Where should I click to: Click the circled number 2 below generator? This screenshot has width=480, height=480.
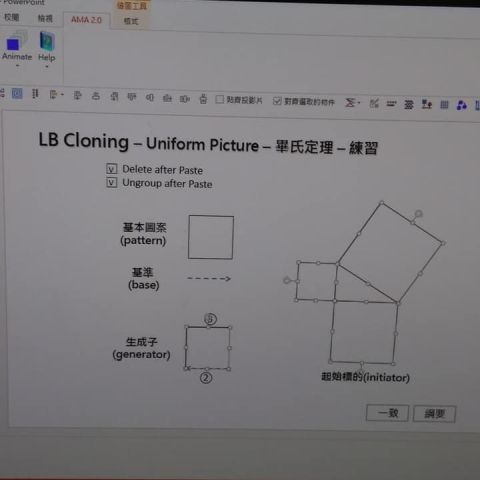coord(206,378)
